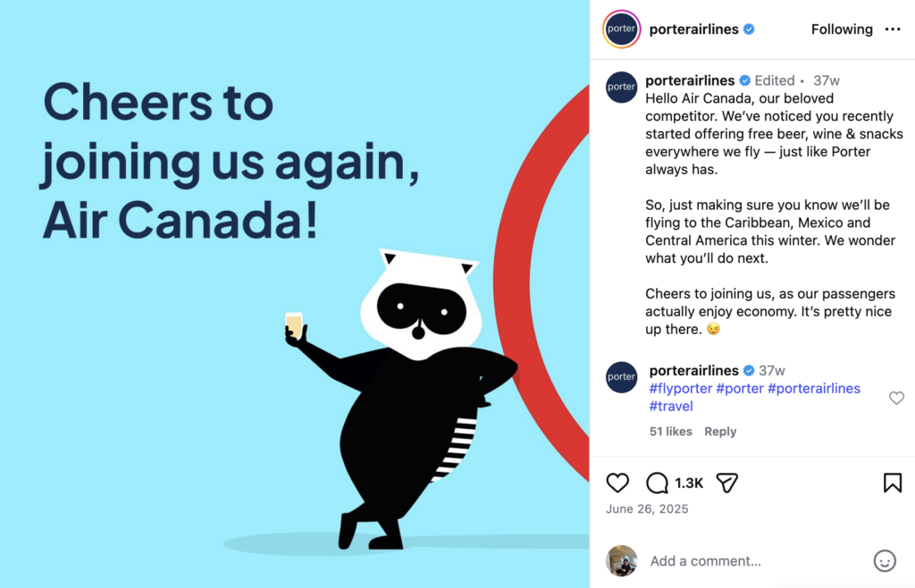The width and height of the screenshot is (915, 588).
Task: Click your own avatar beside the comment box
Action: [x=621, y=560]
